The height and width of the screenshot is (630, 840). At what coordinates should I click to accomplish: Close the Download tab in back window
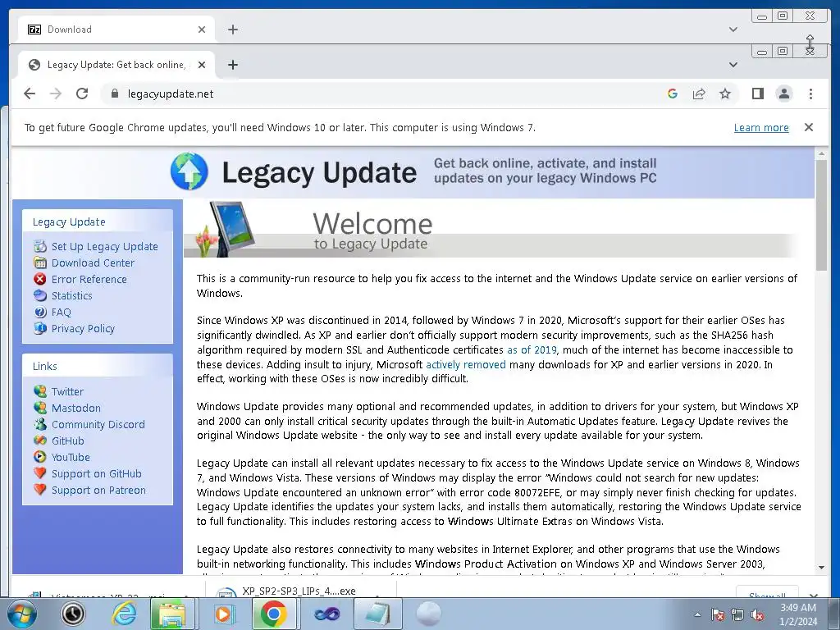point(202,30)
